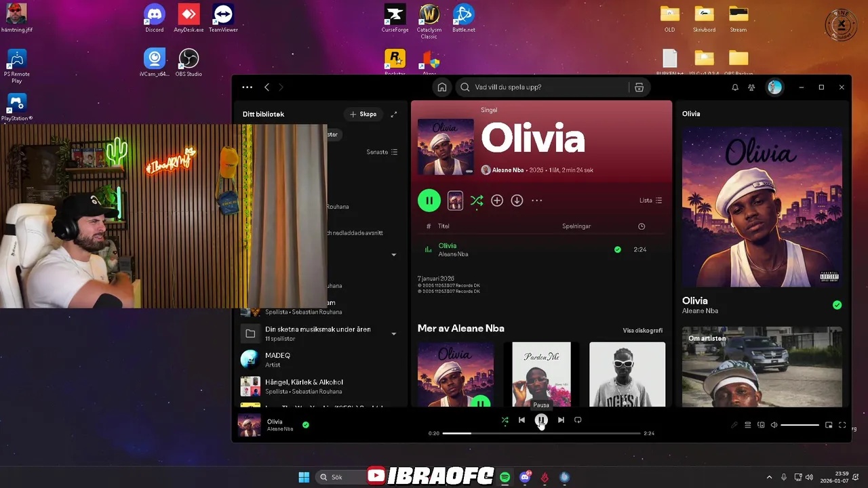Toggle shuffle in bottom player bar

(505, 420)
